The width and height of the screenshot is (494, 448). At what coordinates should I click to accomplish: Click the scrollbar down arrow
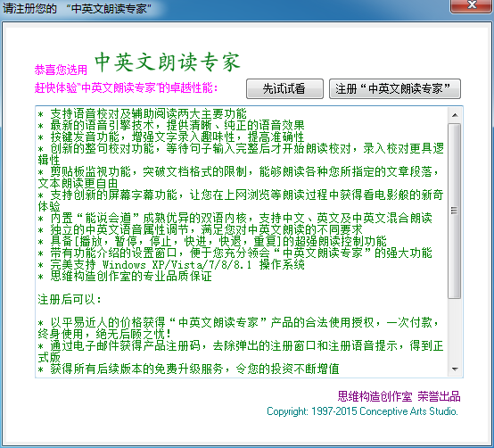(x=455, y=369)
